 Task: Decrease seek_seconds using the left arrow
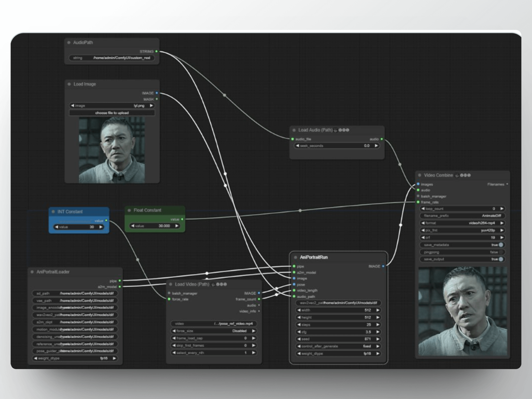pos(298,146)
